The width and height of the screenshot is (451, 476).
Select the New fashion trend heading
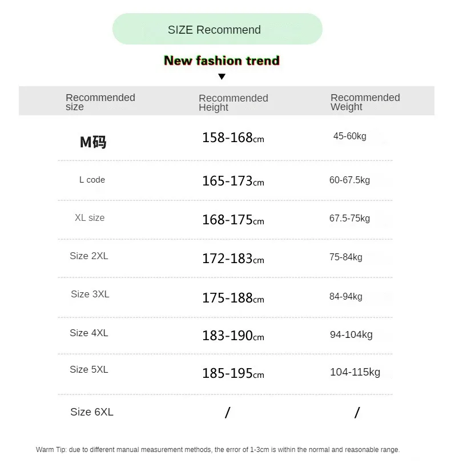coord(222,60)
